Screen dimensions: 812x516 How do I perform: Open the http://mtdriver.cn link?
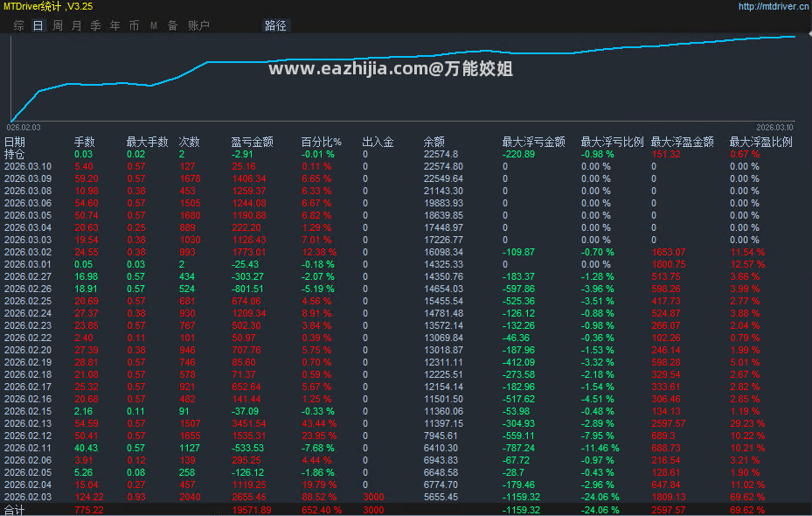[774, 6]
